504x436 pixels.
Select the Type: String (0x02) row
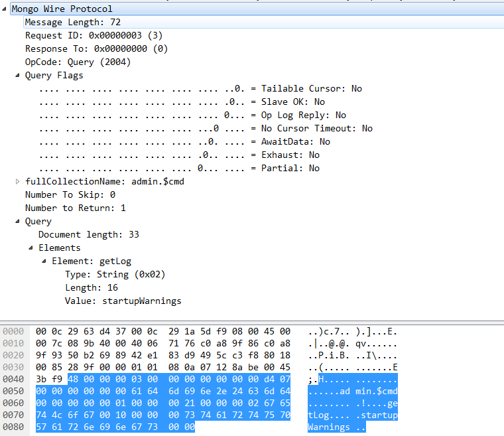(115, 275)
